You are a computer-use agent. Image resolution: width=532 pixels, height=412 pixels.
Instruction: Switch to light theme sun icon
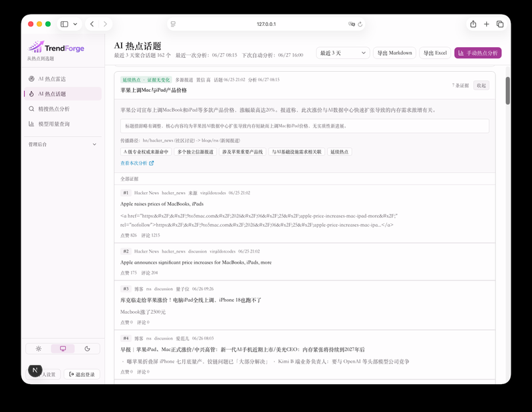39,349
